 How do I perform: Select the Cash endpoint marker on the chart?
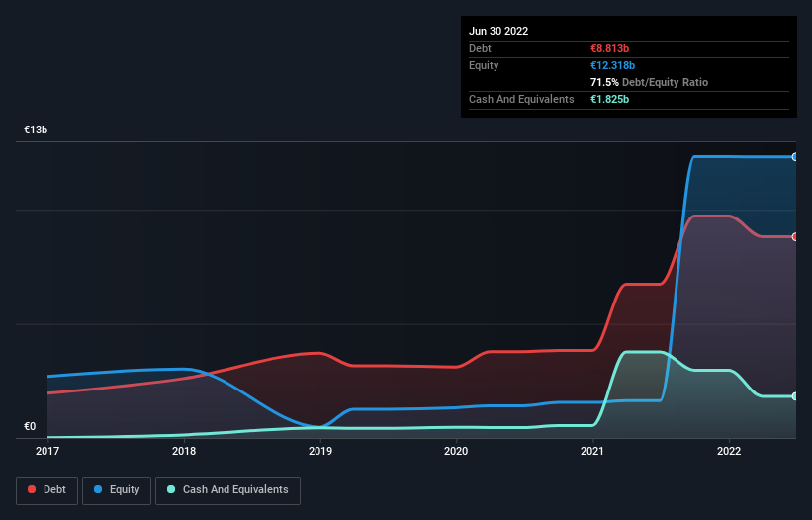coord(795,396)
